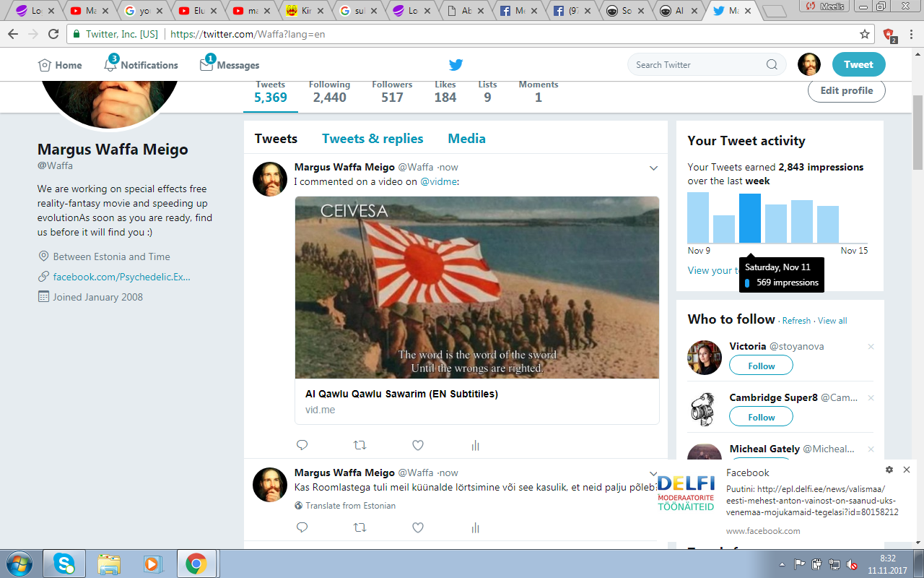
Task: Open the media player taskbar icon
Action: click(x=152, y=563)
